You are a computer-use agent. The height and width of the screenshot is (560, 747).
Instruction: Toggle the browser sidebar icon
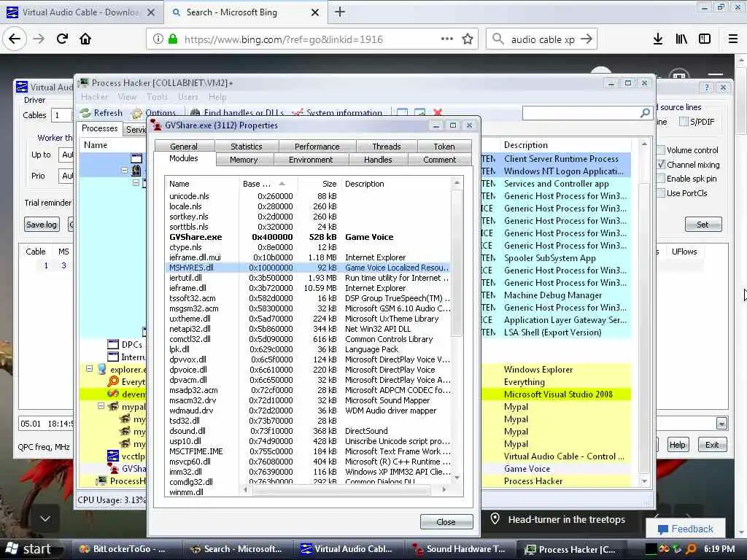click(x=705, y=39)
